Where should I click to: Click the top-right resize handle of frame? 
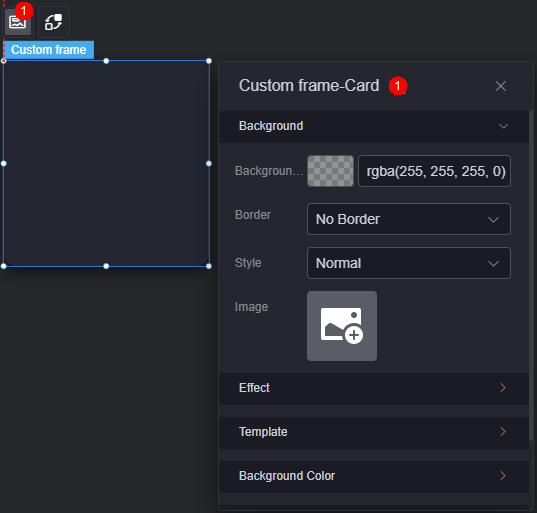(209, 61)
